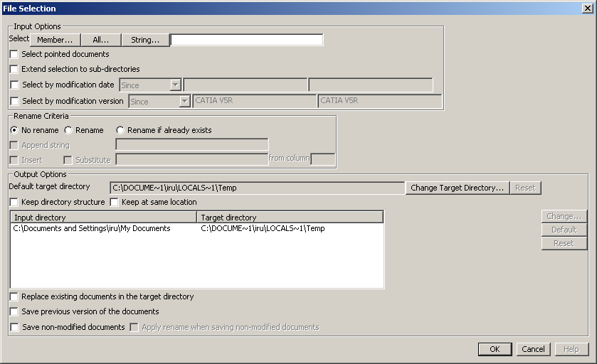Check Select by modification date
The height and width of the screenshot is (364, 597).
click(14, 85)
